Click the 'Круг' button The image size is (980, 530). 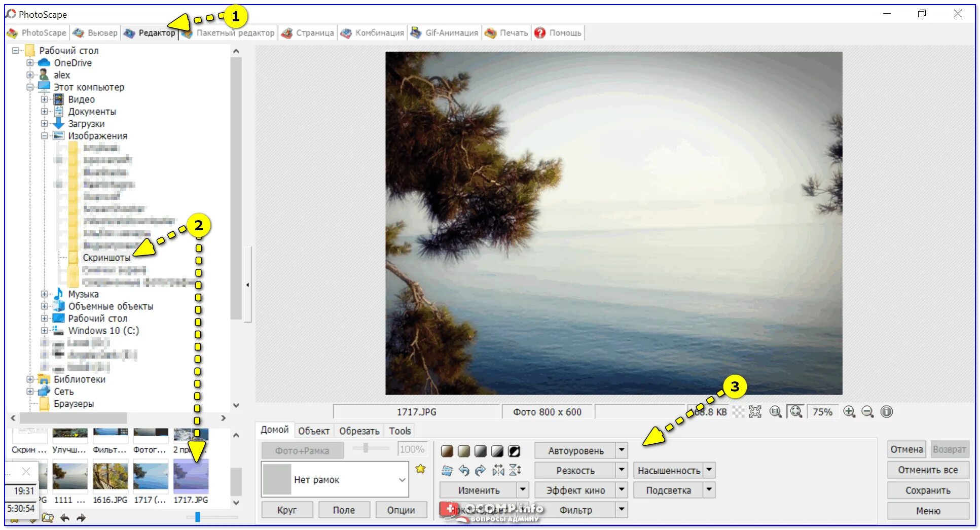point(287,510)
